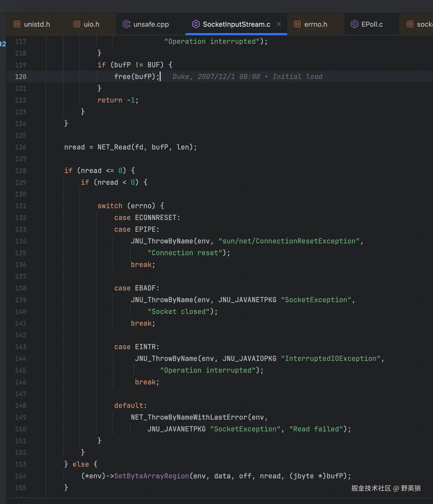433x504 pixels.
Task: Switch to the unistd.h tab
Action: coord(37,24)
